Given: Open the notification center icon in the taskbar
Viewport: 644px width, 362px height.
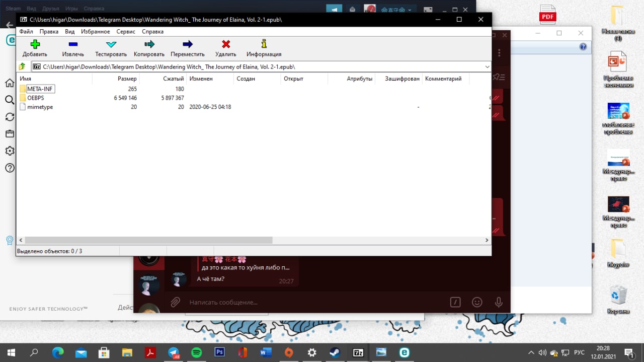Looking at the screenshot, I should [x=629, y=352].
